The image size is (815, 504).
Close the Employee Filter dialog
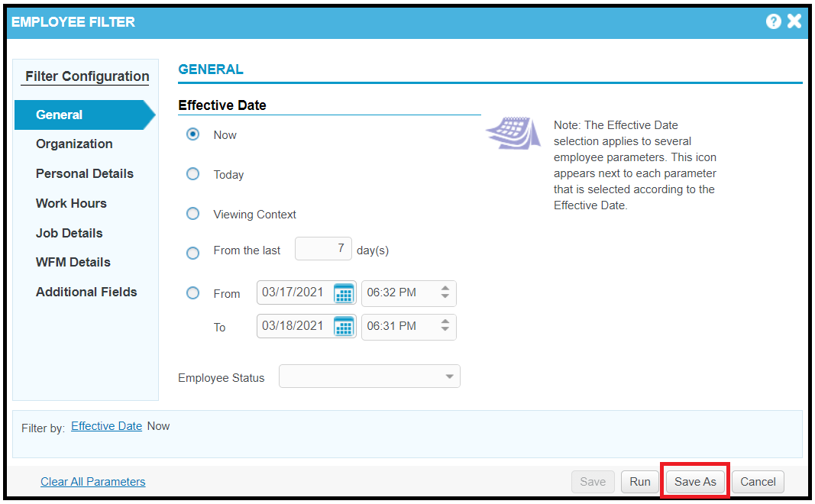[x=794, y=21]
